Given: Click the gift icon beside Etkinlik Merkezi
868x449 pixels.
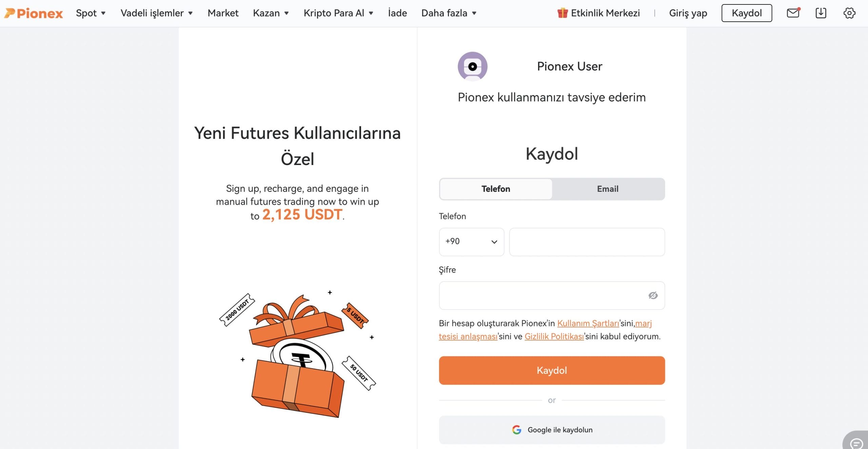Looking at the screenshot, I should tap(562, 13).
